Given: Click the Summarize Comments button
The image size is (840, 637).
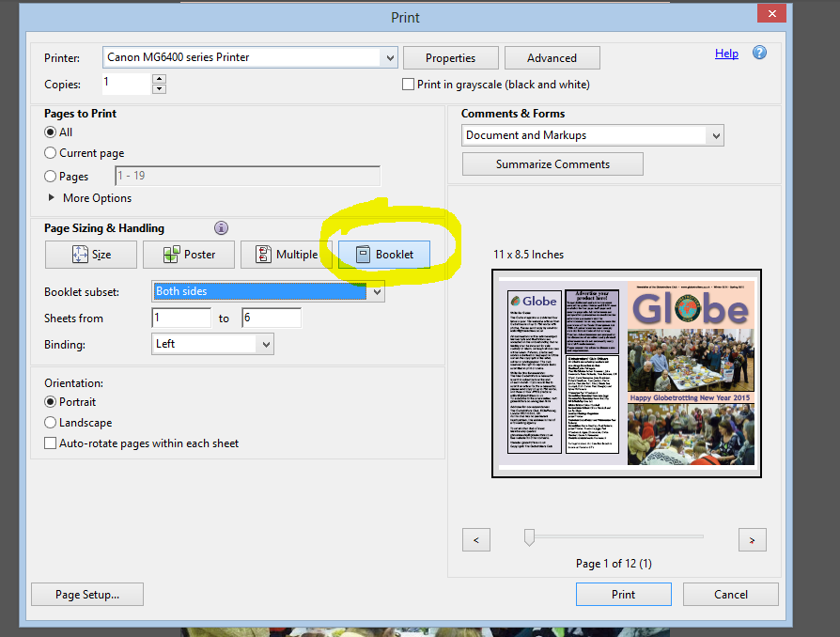Looking at the screenshot, I should (552, 163).
